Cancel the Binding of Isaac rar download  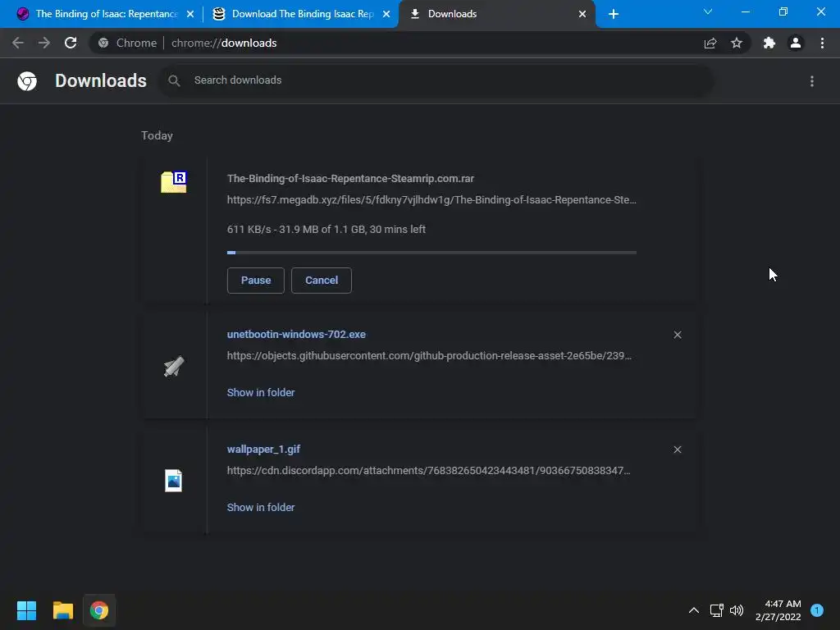322,281
